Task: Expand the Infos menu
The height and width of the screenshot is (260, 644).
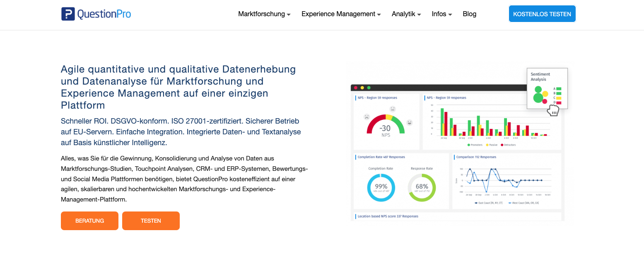Action: click(441, 14)
